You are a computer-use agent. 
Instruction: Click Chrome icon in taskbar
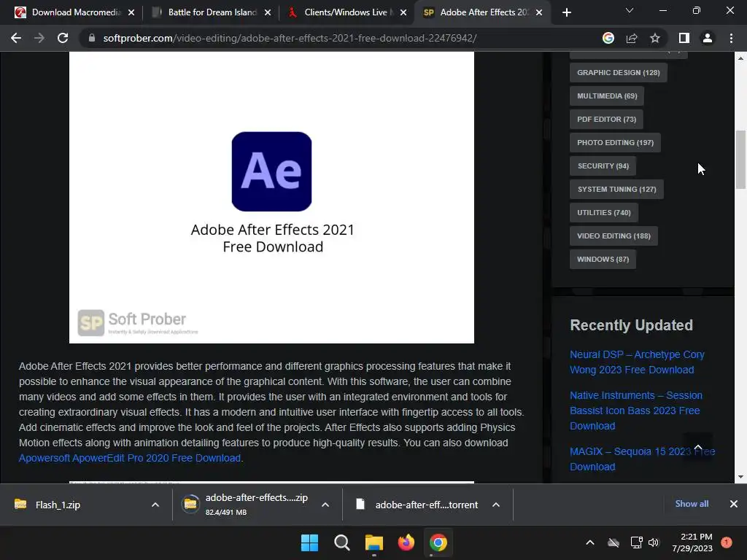[x=438, y=542]
